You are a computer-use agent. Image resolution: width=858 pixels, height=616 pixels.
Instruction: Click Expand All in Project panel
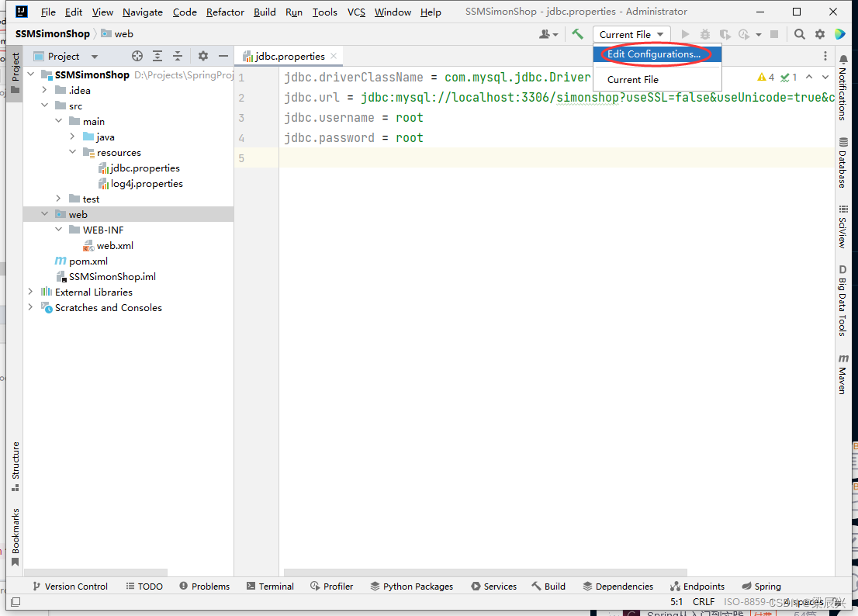tap(157, 56)
